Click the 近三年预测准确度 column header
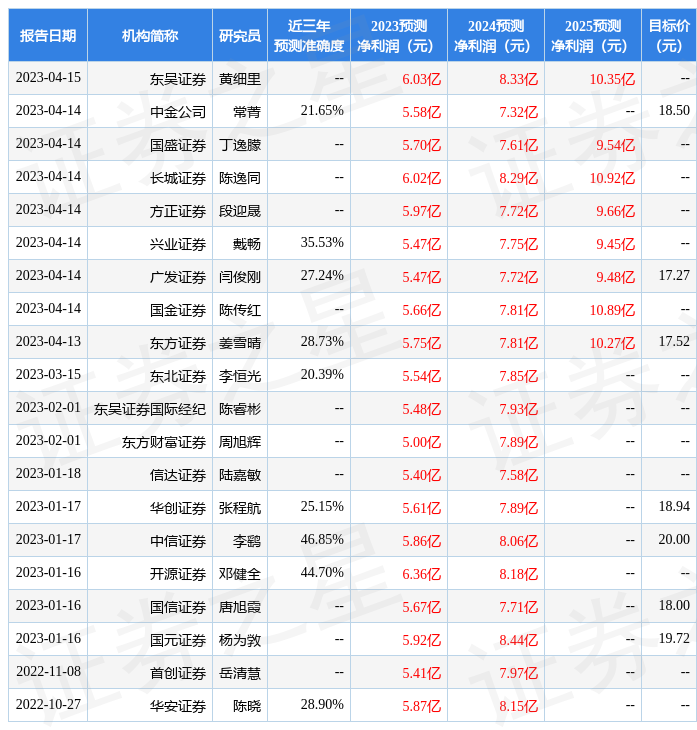This screenshot has width=697, height=730. click(x=309, y=35)
